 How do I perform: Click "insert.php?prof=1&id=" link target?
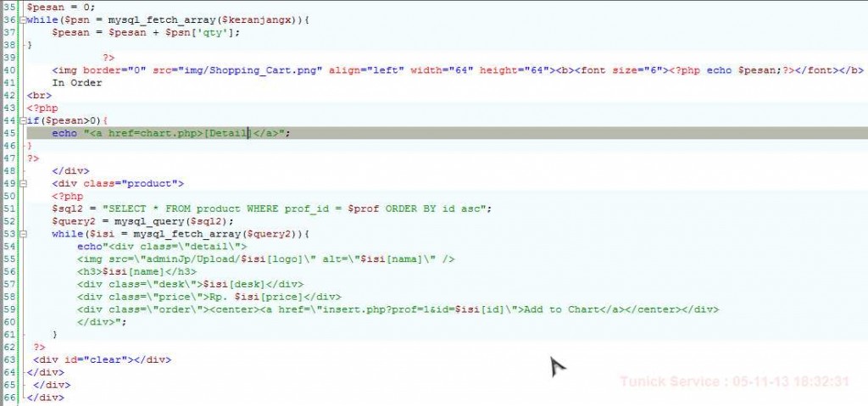[x=388, y=309]
